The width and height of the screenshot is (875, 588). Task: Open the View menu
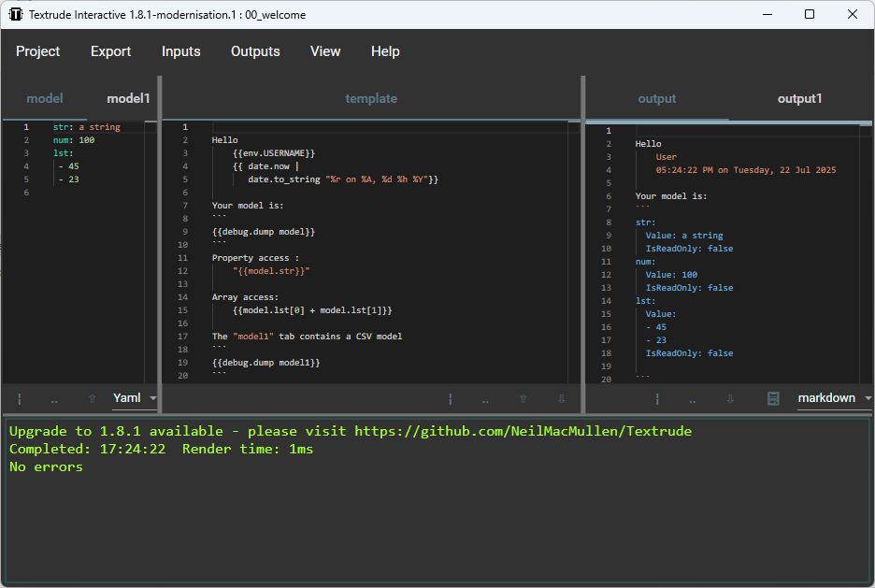pos(325,51)
